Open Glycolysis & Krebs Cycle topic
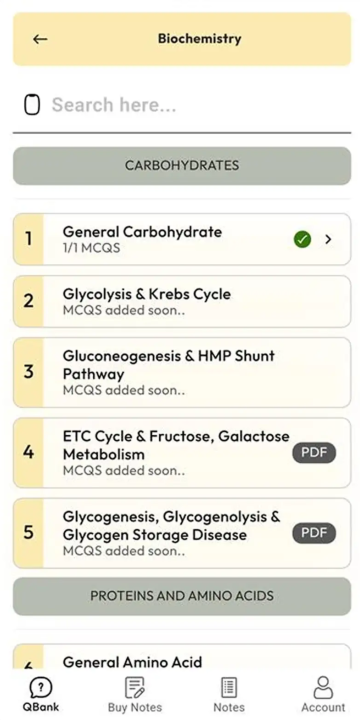This screenshot has width=360, height=720. [182, 301]
